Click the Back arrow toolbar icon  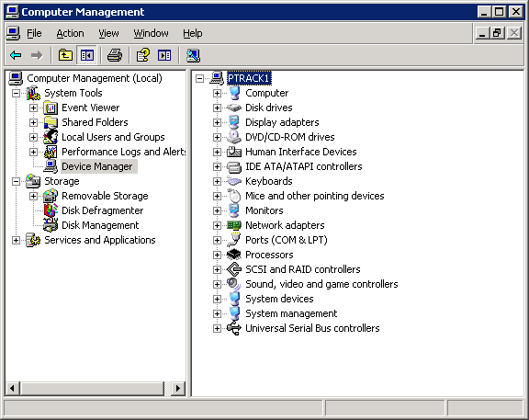tap(16, 55)
